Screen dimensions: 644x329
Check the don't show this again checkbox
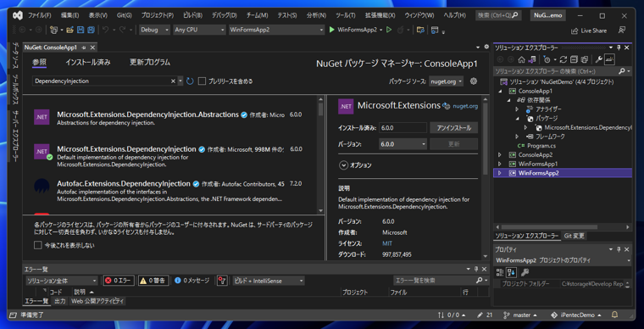coord(38,246)
